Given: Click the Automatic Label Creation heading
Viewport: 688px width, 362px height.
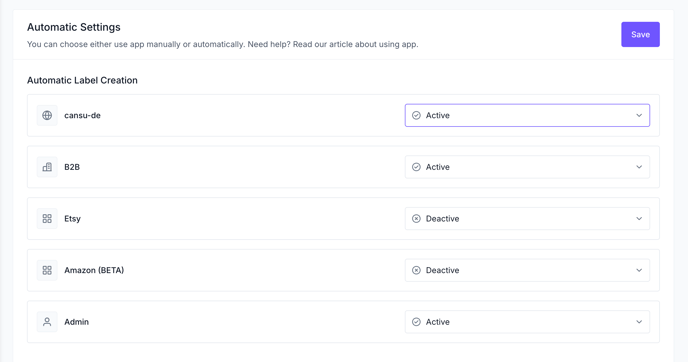Looking at the screenshot, I should pos(82,80).
